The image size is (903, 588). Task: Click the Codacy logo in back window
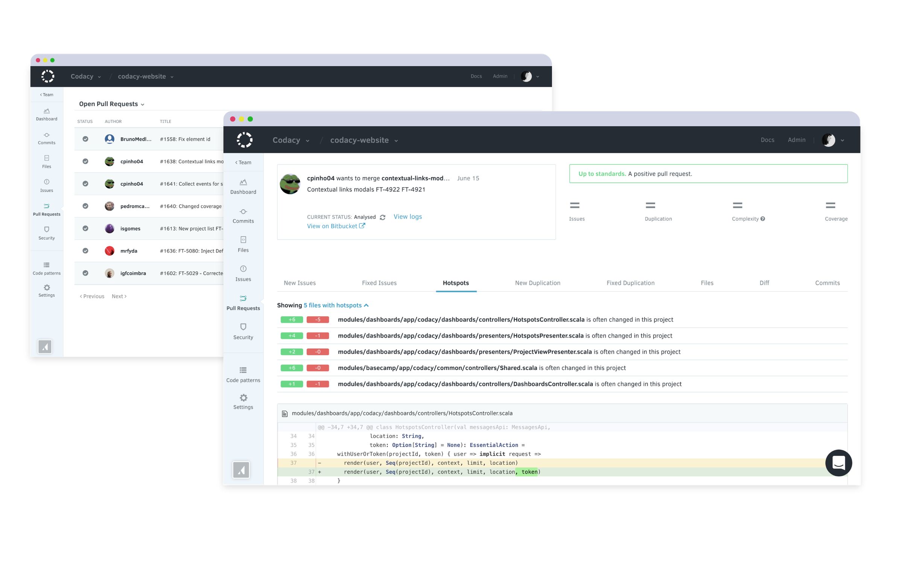point(48,76)
